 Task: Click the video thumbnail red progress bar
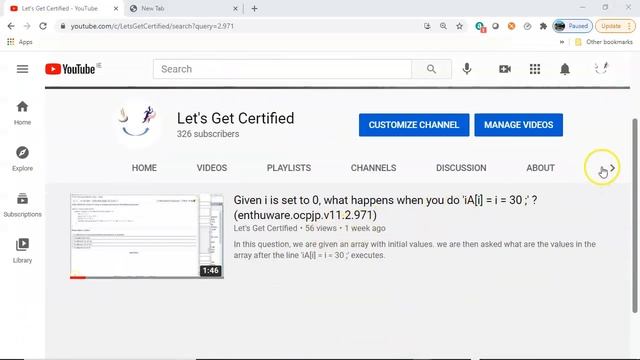(78, 278)
